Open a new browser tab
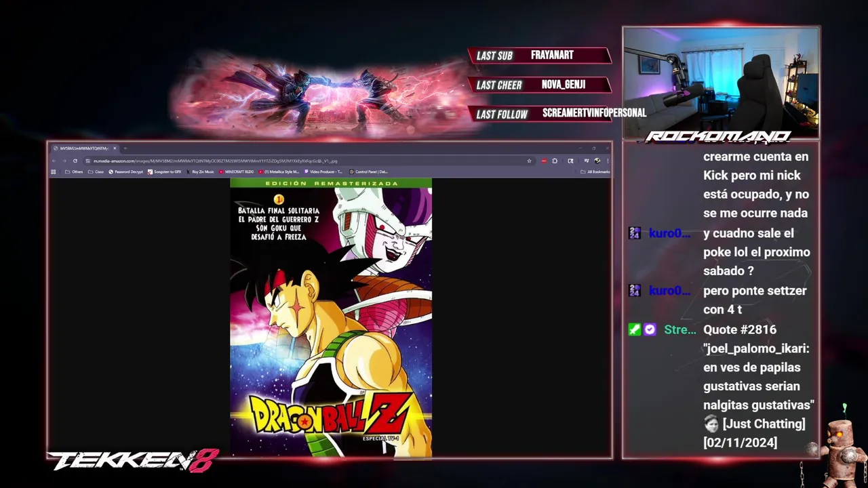This screenshot has height=488, width=868. (125, 148)
